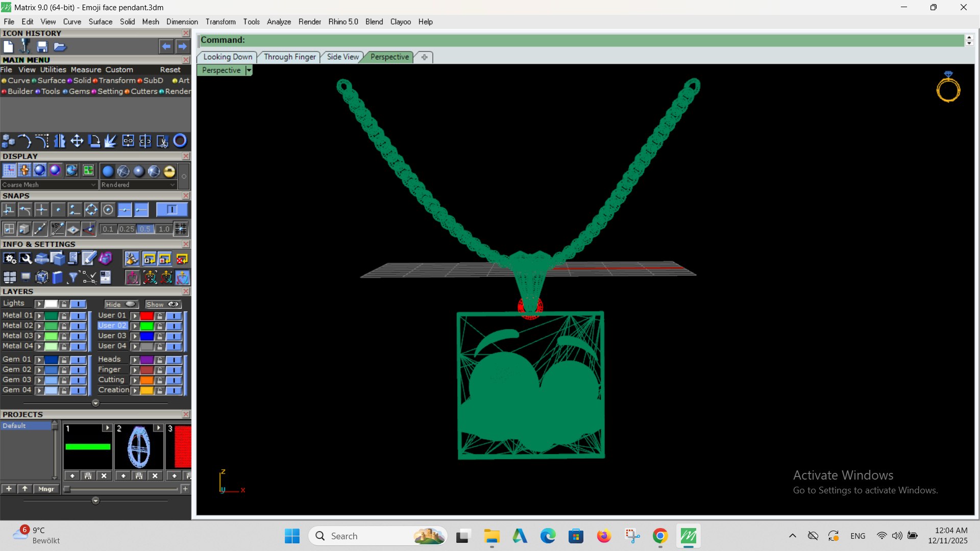Click the filter funnel icon in Info & Settings
The image size is (980, 551).
tap(73, 277)
